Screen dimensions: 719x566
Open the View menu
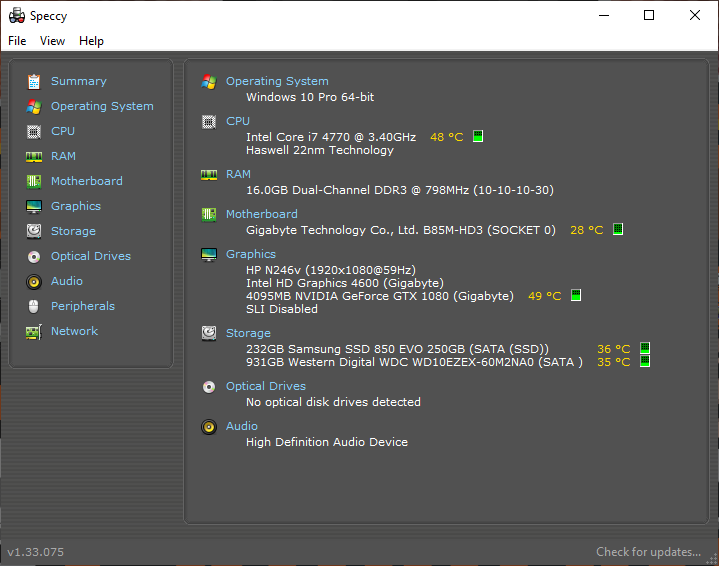(x=52, y=41)
